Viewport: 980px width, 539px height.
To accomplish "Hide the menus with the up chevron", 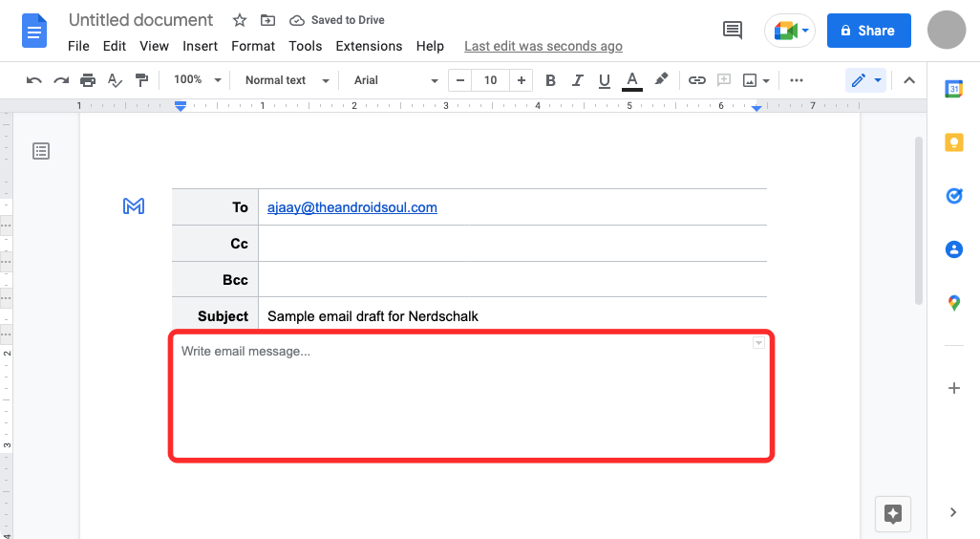I will [x=909, y=80].
